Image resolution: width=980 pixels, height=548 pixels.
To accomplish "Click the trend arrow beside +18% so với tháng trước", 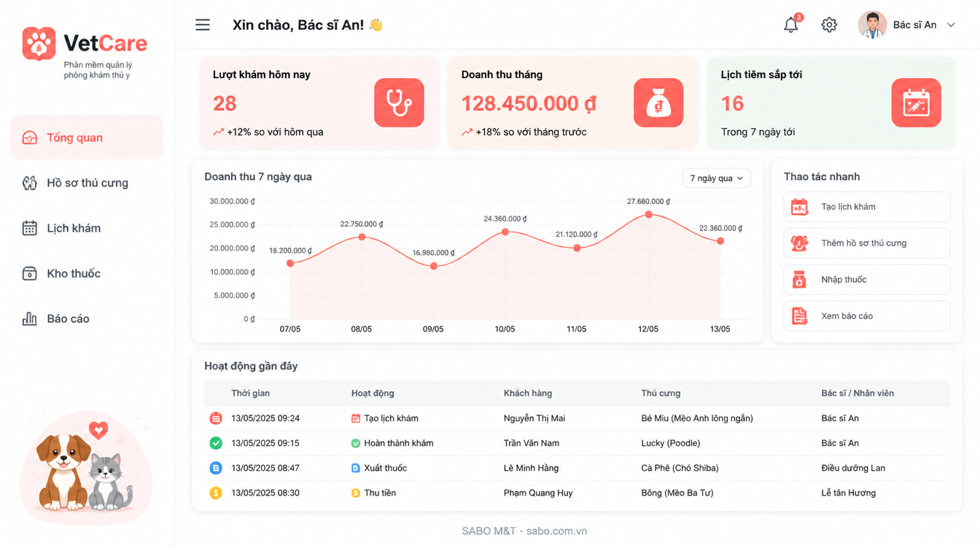I will [x=467, y=132].
